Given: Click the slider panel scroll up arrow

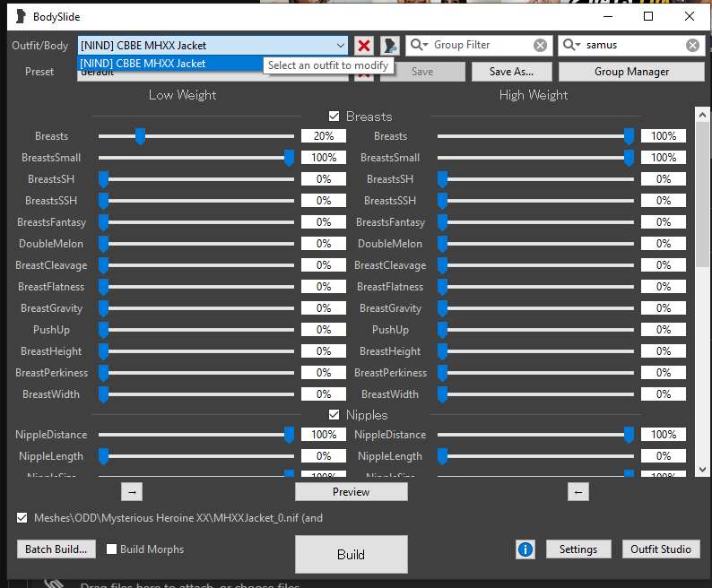Looking at the screenshot, I should [702, 115].
